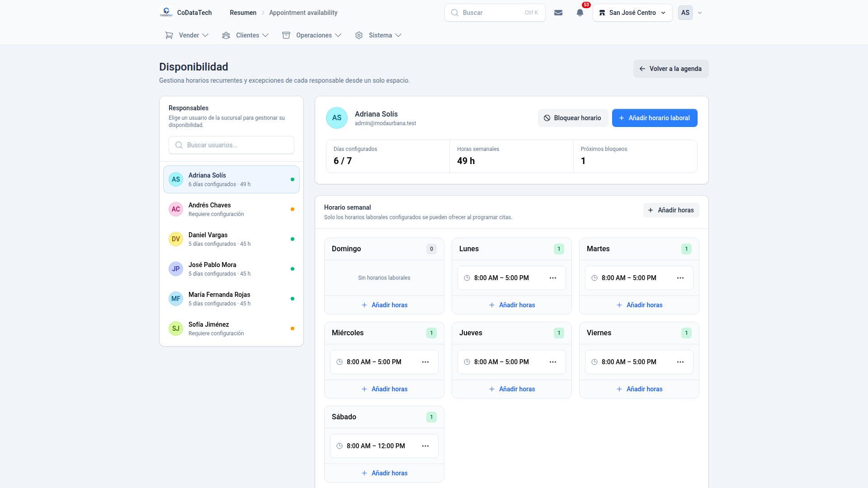Expand the Clientes menu
868x488 pixels.
(245, 35)
